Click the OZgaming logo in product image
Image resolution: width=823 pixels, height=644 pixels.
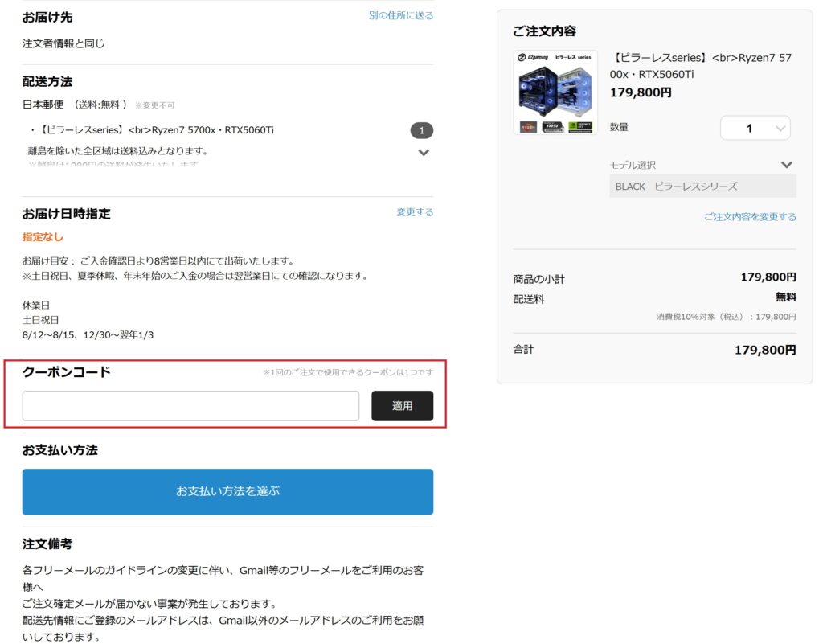(534, 57)
